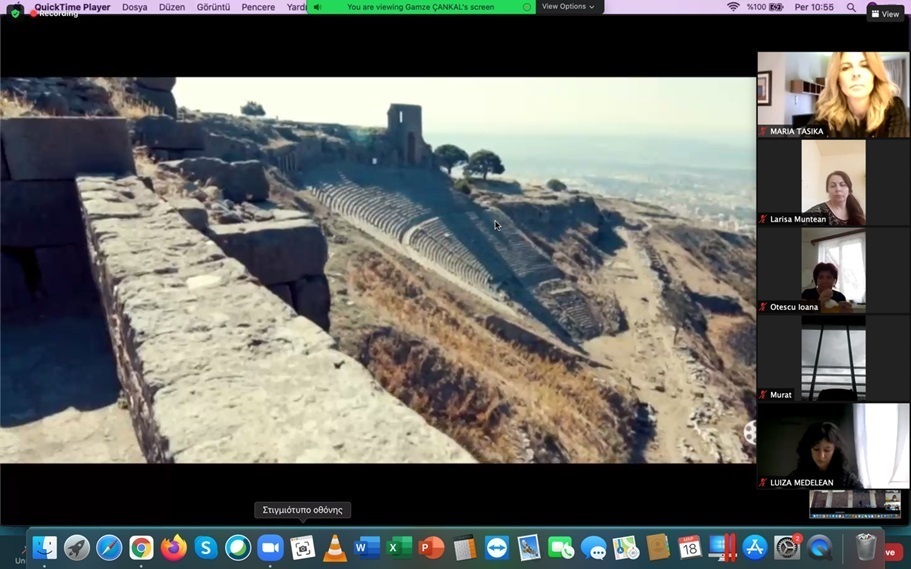The height and width of the screenshot is (569, 911).
Task: Click Wi-Fi status icon in menu bar
Action: [733, 7]
